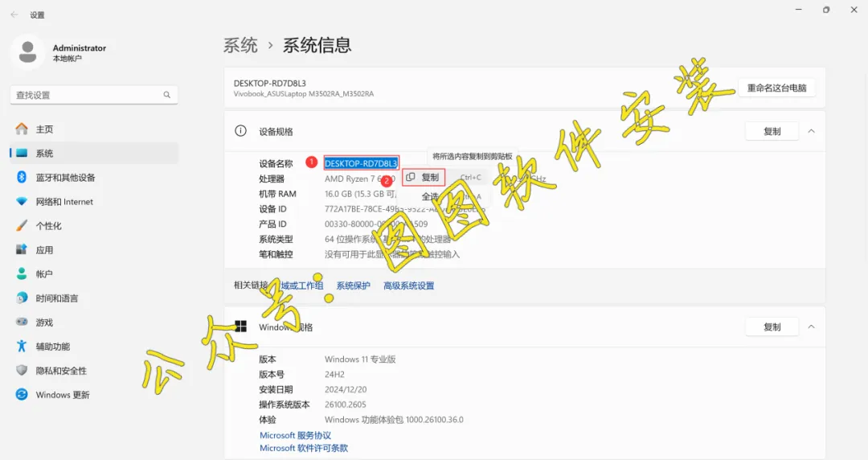Viewport: 868px width, 460px height.
Task: Click the 16.0 GB RAM value
Action: [x=360, y=194]
